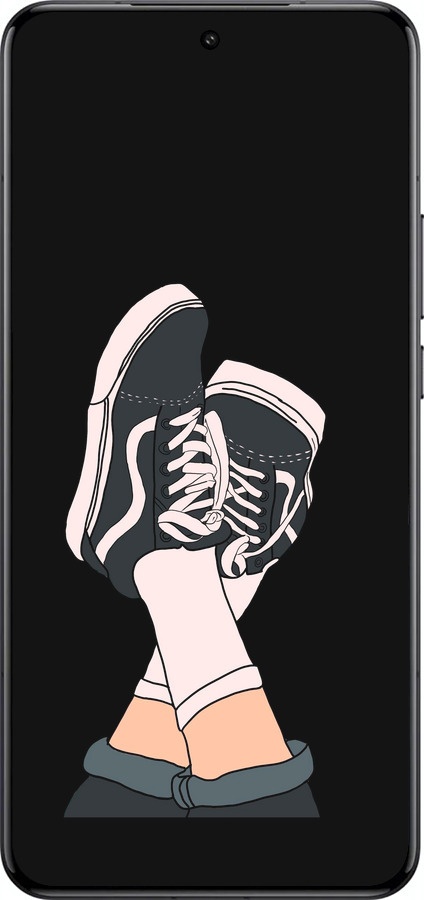Click the volume button on phone's side
The width and height of the screenshot is (424, 900).
point(421,267)
